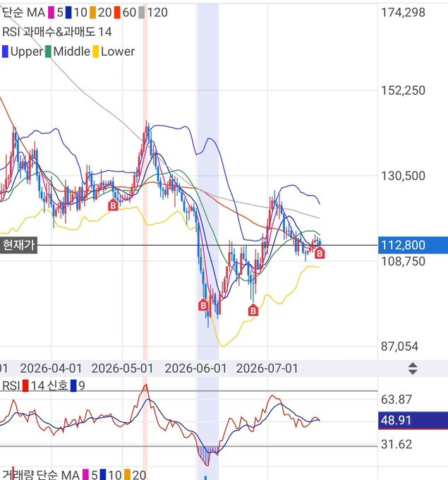Click the red RSI 14 legend swatch
This screenshot has width=448, height=480.
pyautogui.click(x=25, y=385)
